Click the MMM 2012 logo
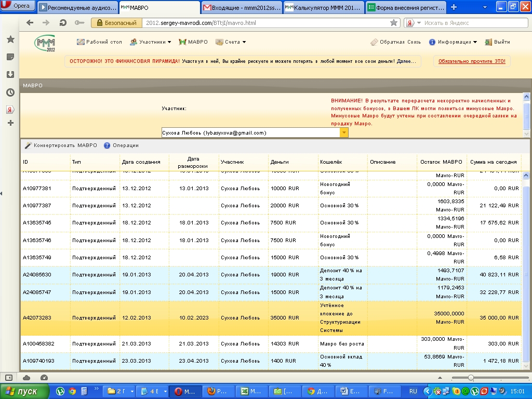The height and width of the screenshot is (399, 532). pos(45,43)
